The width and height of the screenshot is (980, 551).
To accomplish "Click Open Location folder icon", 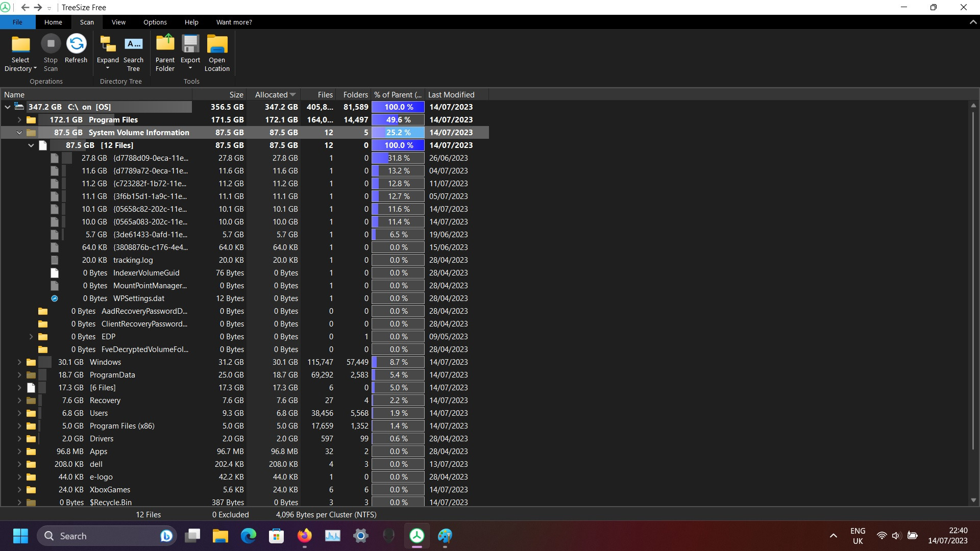I will 217,44.
